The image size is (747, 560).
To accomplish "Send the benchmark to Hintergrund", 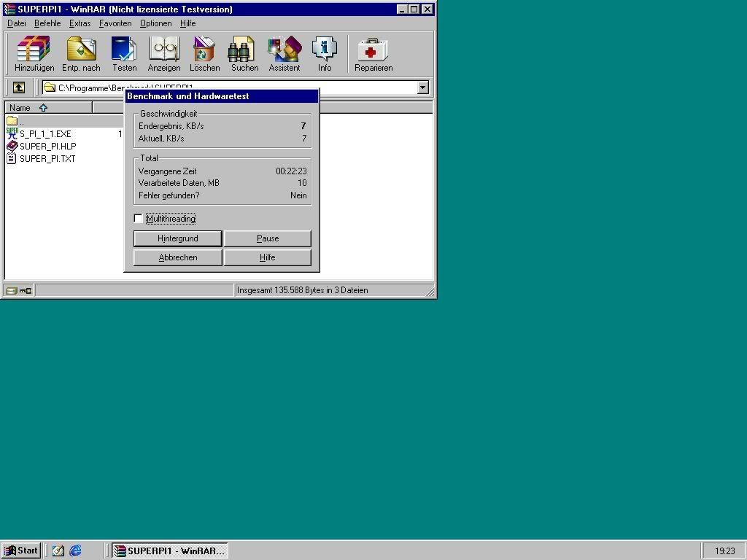I will [178, 238].
